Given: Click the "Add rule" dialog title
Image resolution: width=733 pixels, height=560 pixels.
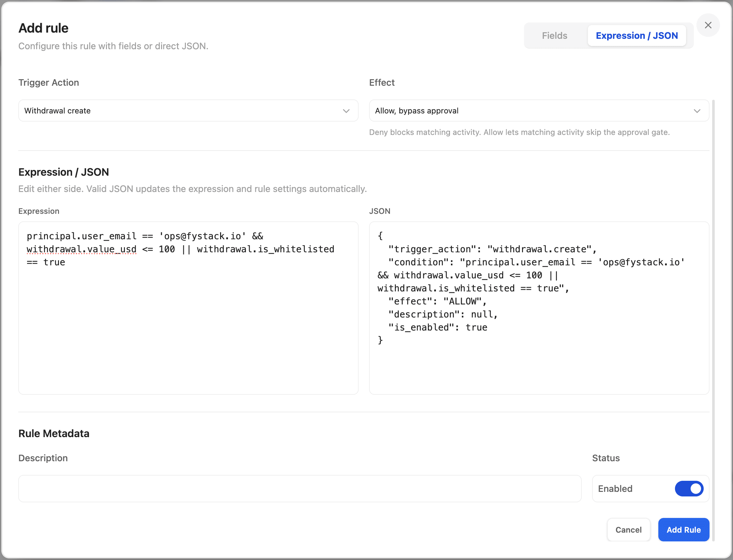Looking at the screenshot, I should tap(43, 28).
